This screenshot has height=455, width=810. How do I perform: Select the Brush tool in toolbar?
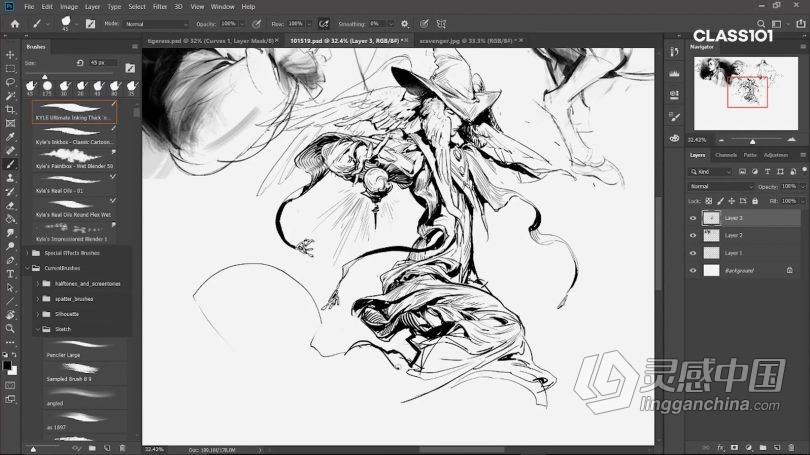(10, 164)
